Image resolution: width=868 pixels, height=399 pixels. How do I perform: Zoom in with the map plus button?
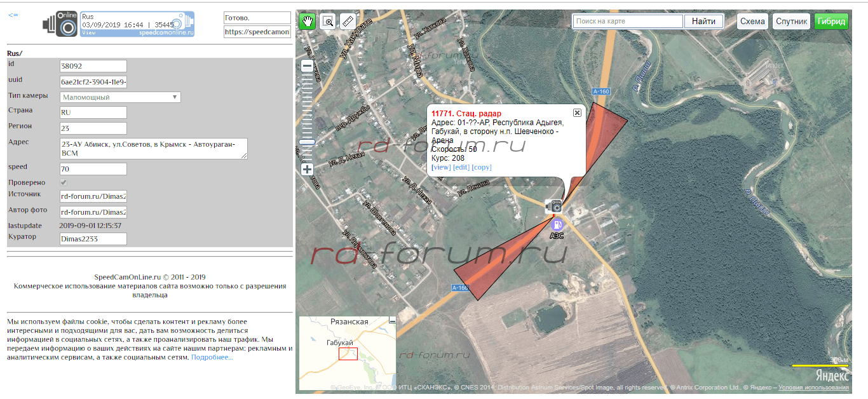307,170
